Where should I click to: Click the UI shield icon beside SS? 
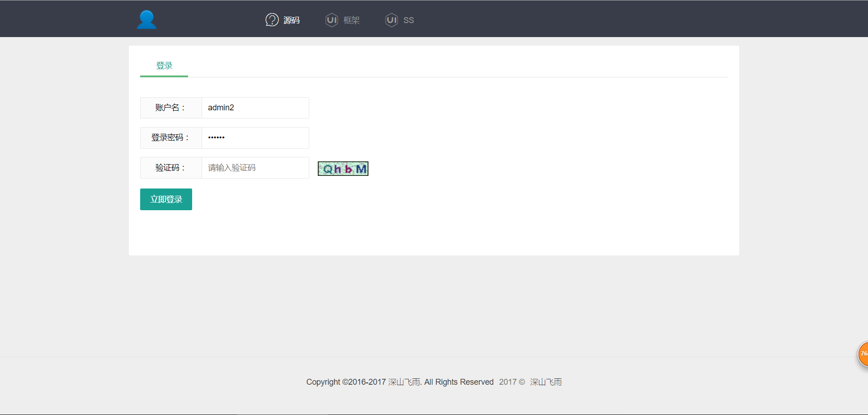(x=392, y=20)
